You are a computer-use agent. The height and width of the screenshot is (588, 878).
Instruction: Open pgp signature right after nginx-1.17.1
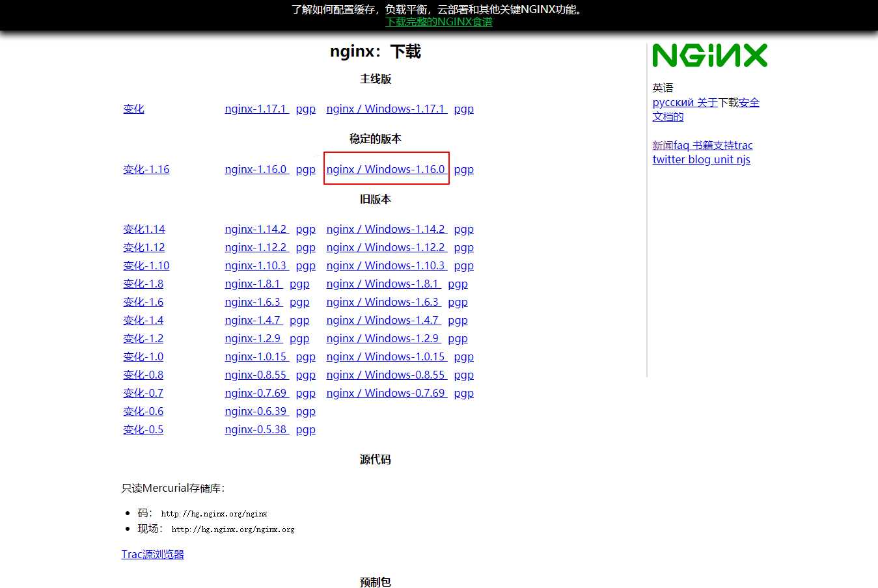tap(305, 109)
